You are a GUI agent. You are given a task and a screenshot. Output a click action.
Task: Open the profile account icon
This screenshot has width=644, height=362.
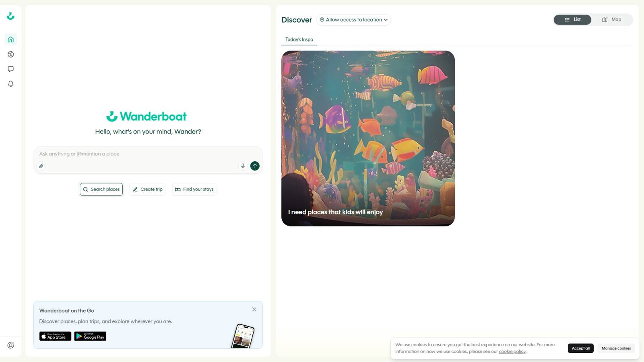[x=11, y=345]
